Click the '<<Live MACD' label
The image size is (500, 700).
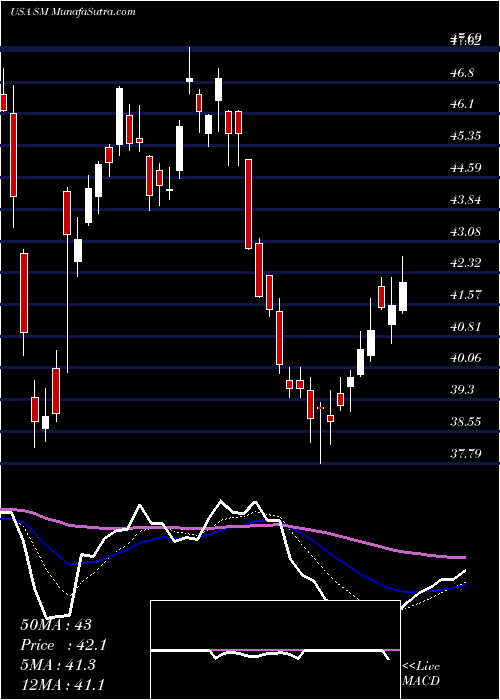(421, 674)
